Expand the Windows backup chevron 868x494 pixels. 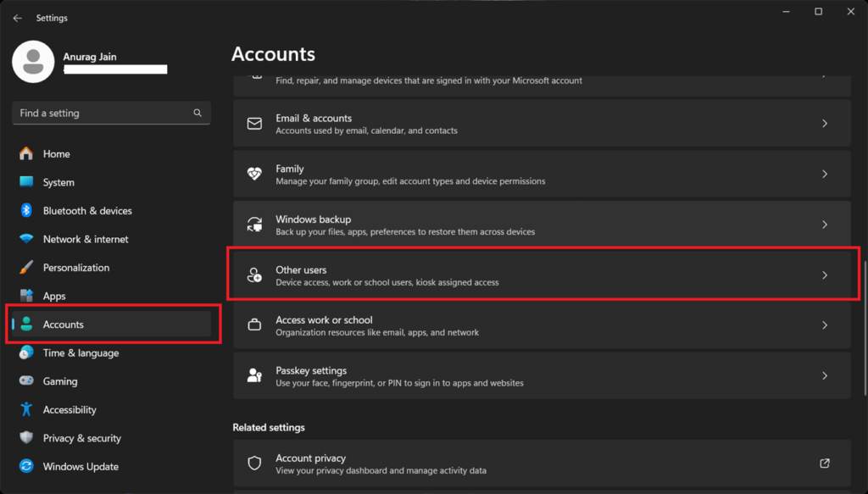pyautogui.click(x=825, y=225)
